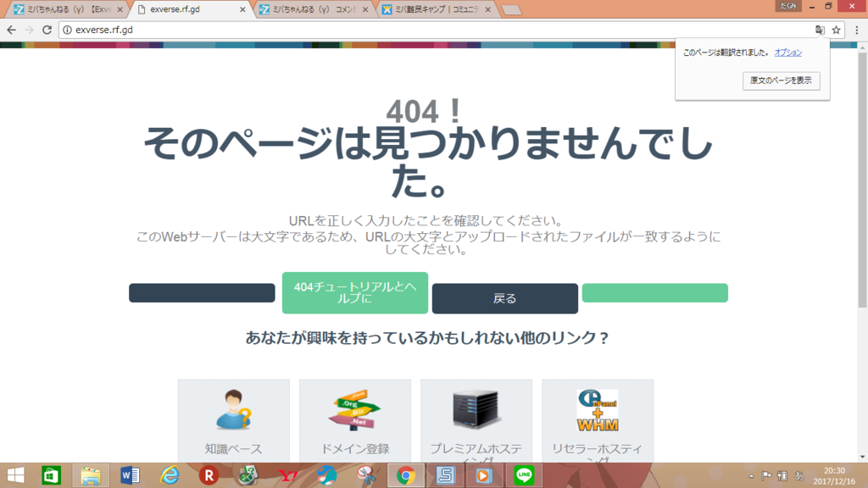The image size is (868, 488).
Task: Click 原文のページを表示 button
Action: [781, 80]
